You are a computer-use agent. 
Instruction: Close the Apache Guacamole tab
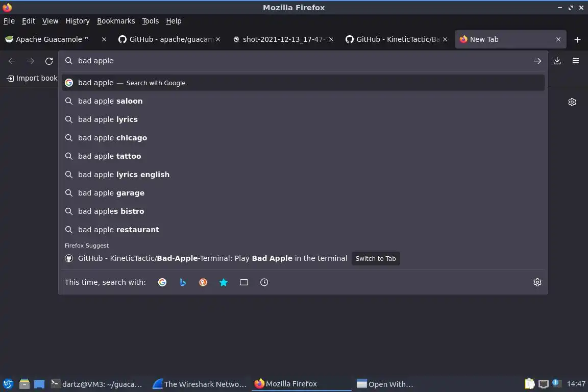coord(104,39)
